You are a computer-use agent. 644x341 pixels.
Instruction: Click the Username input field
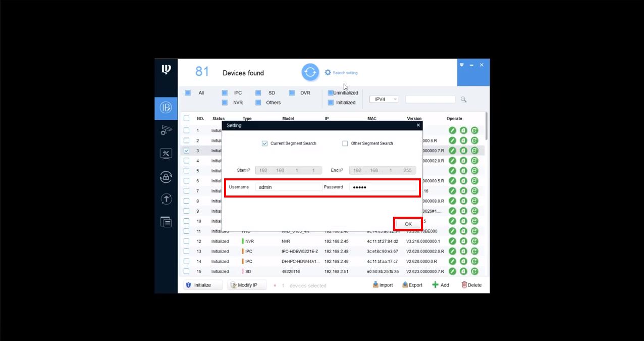click(288, 187)
